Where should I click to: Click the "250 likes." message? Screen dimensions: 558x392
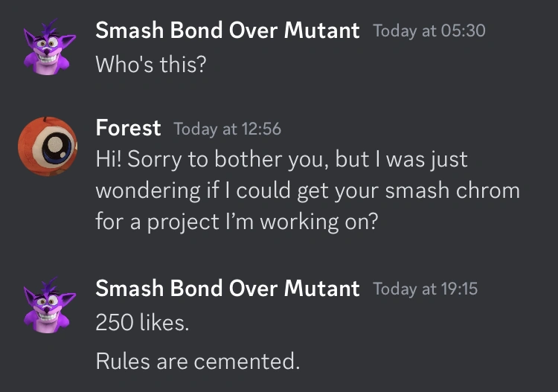point(143,323)
